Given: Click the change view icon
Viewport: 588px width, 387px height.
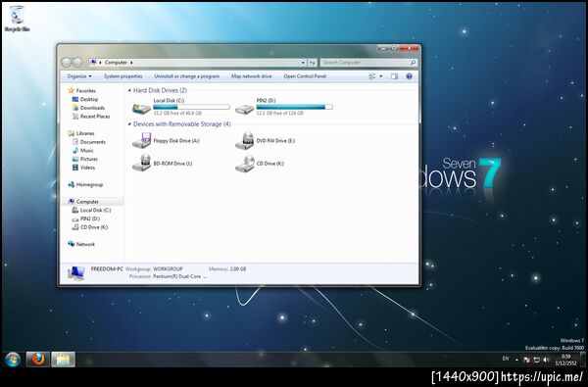Looking at the screenshot, I should (372, 76).
